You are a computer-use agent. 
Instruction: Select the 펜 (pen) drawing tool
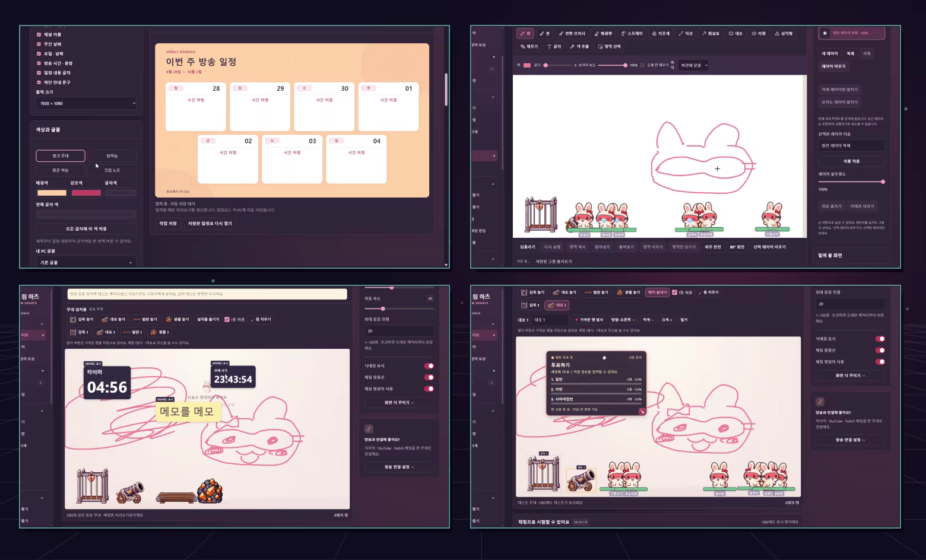(525, 34)
